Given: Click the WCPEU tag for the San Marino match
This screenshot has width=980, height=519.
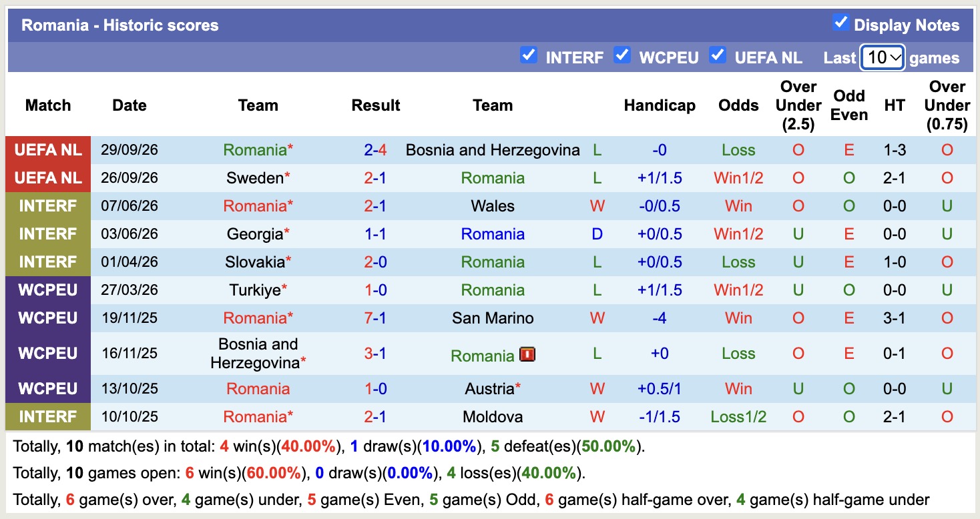Looking at the screenshot, I should pos(48,318).
